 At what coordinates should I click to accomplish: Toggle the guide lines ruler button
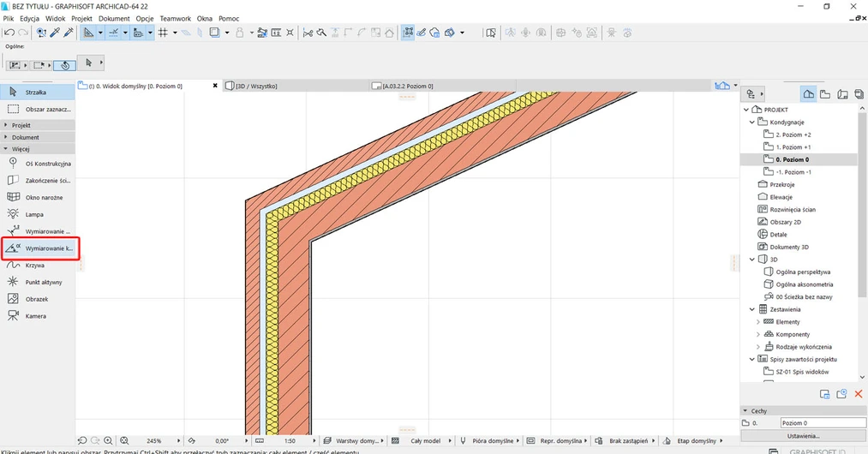[88, 33]
